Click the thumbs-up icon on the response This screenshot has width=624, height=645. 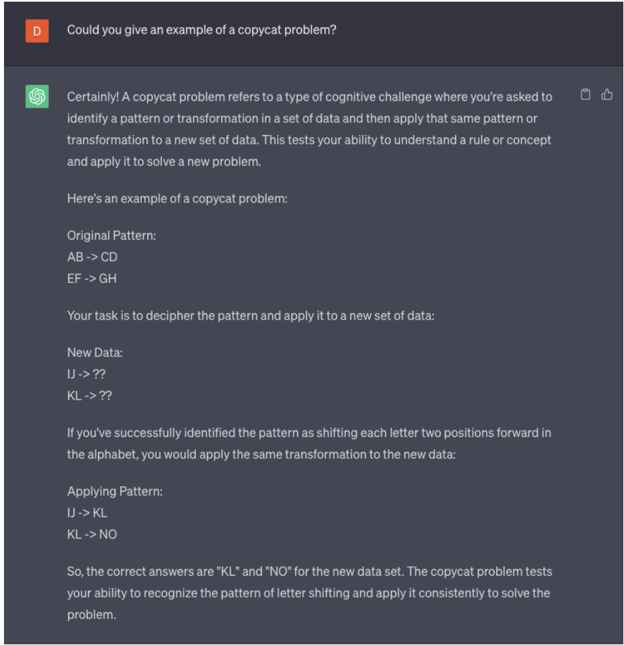point(606,95)
